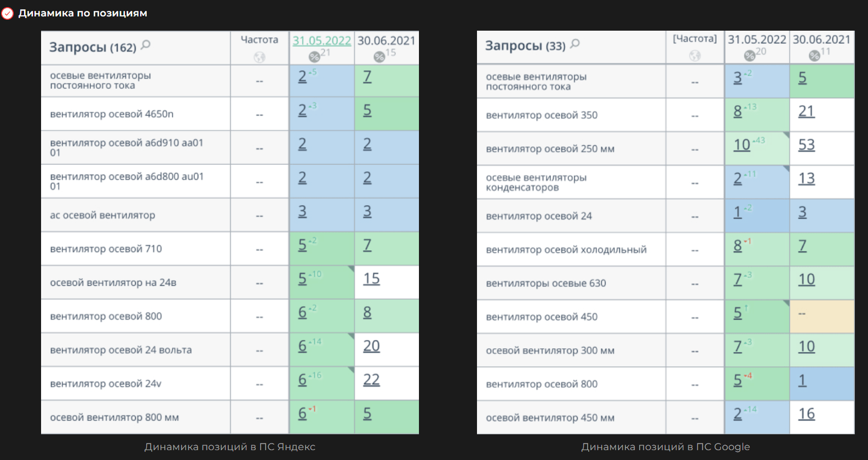Click the query вентилятор осевой холодильный
Image resolution: width=868 pixels, height=460 pixels.
tap(566, 250)
